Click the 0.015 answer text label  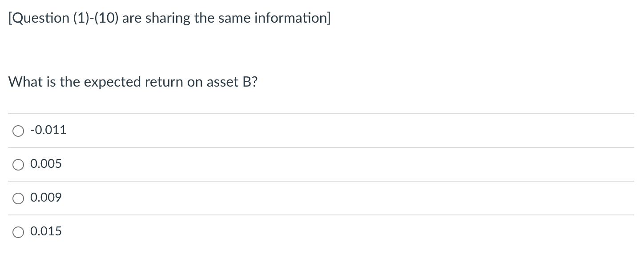click(x=46, y=231)
